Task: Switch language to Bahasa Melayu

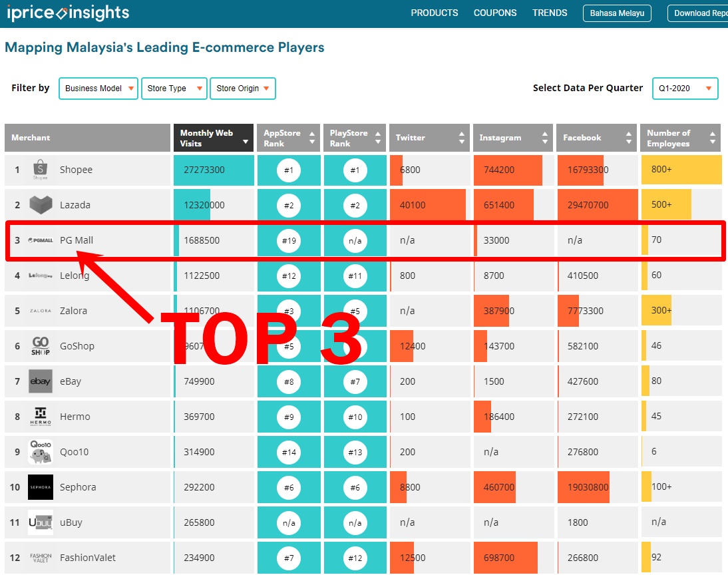Action: (617, 13)
